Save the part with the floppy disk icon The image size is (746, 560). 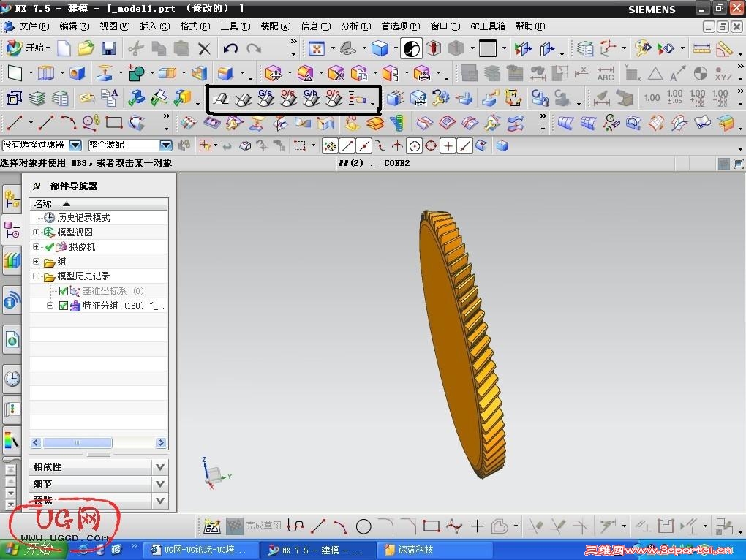(109, 48)
